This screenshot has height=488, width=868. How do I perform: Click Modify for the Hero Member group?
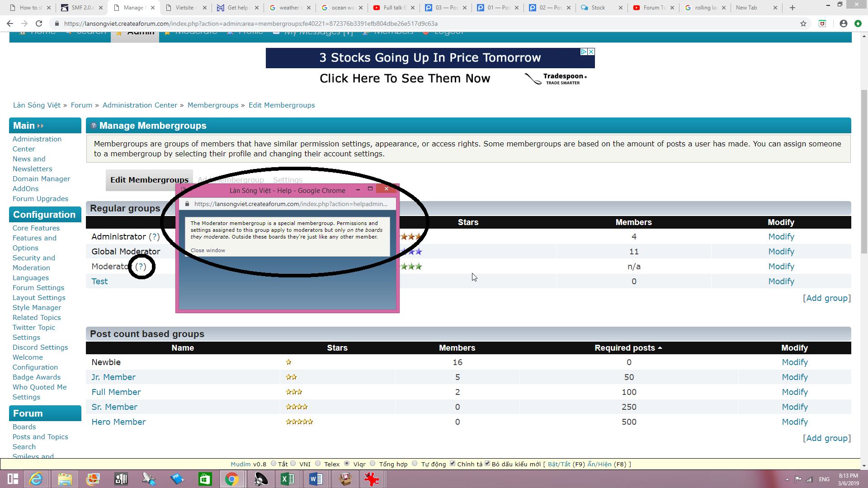[x=794, y=422]
